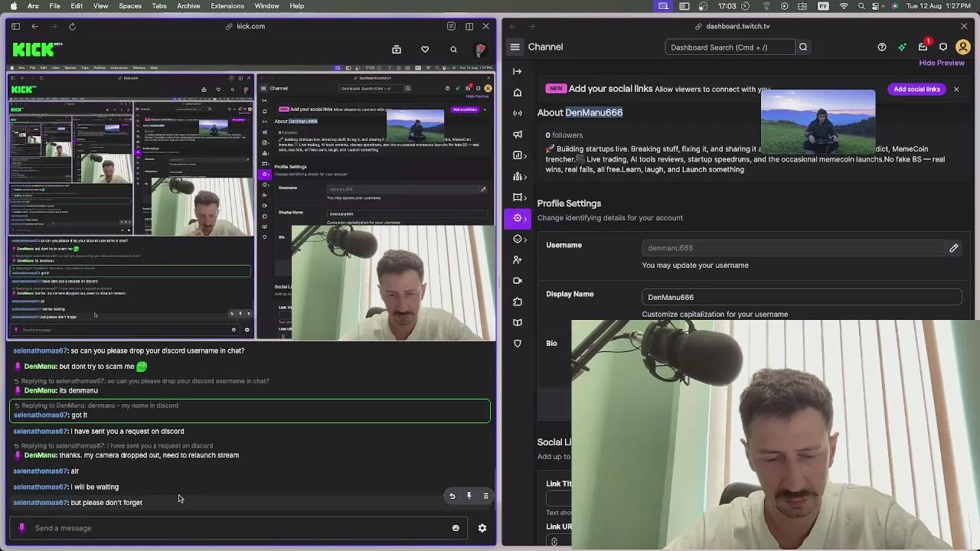Open Twitch whispers chat icon
This screenshot has width=980, height=551.
[943, 47]
